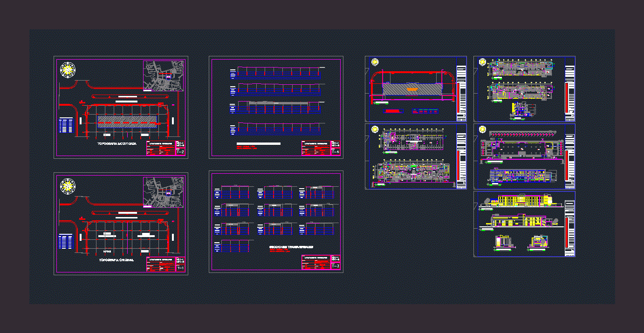Screen dimensions: 644x333
Task: Click the compass on the lower-left floor plans sheet
Action: coord(375,129)
